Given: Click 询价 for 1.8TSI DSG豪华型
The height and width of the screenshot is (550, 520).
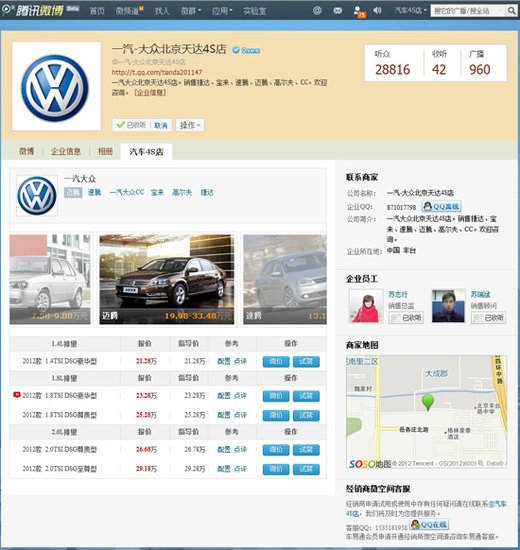Looking at the screenshot, I should pyautogui.click(x=276, y=396).
